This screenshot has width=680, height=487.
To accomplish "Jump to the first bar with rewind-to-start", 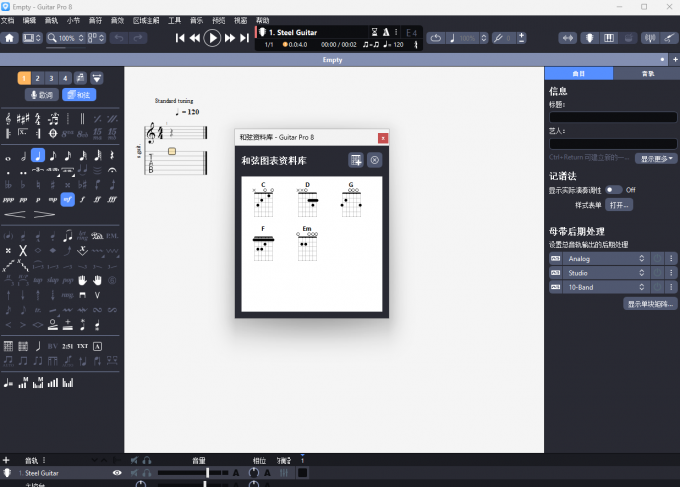I will click(180, 38).
